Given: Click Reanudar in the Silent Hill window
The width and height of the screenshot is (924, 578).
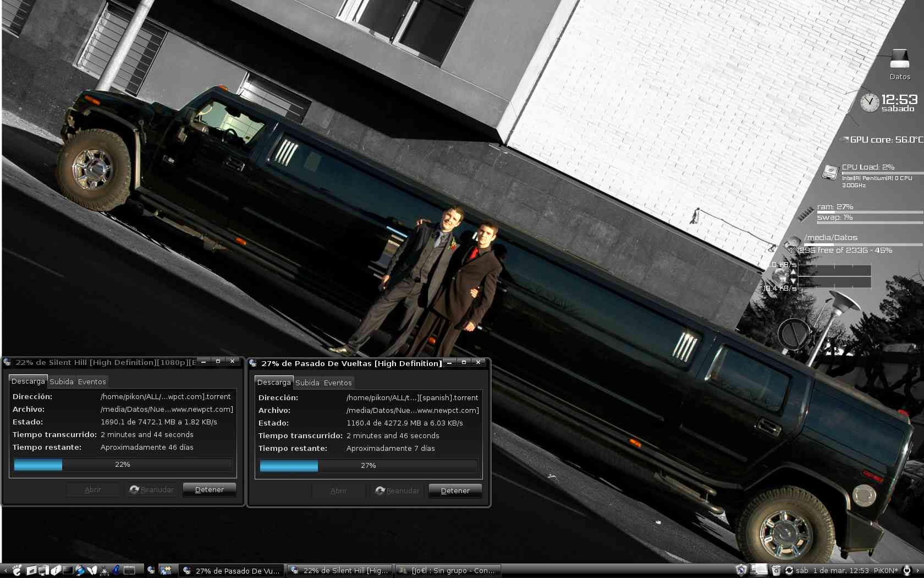Looking at the screenshot, I should point(151,489).
